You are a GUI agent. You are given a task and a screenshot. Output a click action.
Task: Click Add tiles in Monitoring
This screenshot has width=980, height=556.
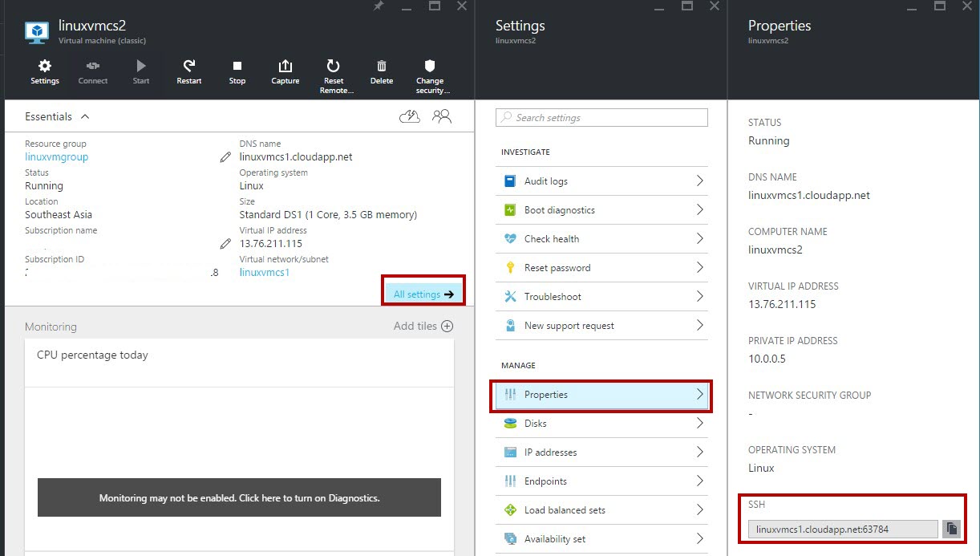[x=423, y=326]
